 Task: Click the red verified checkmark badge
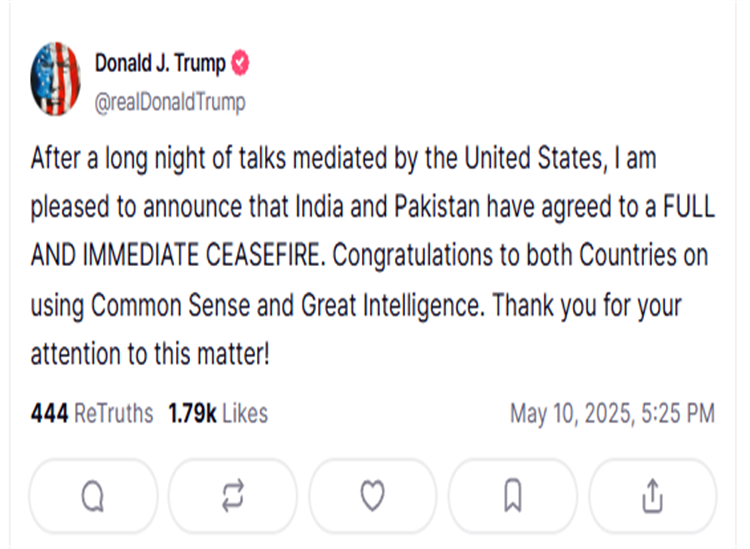point(240,63)
